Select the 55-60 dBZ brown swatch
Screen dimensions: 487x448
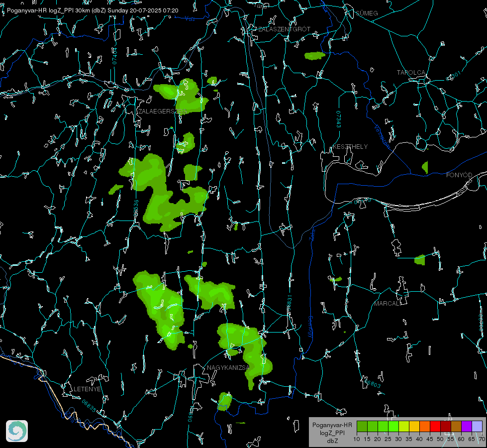[456, 426]
